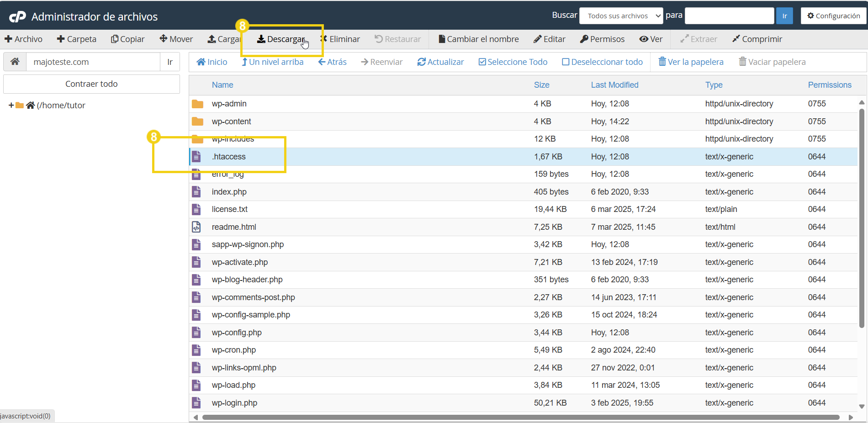Click the wp-activate.php file icon

pos(196,262)
